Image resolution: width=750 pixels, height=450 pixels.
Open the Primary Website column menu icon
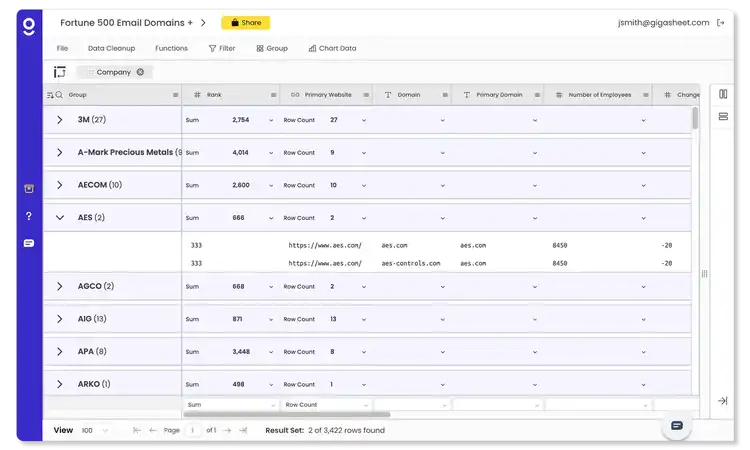coord(366,95)
